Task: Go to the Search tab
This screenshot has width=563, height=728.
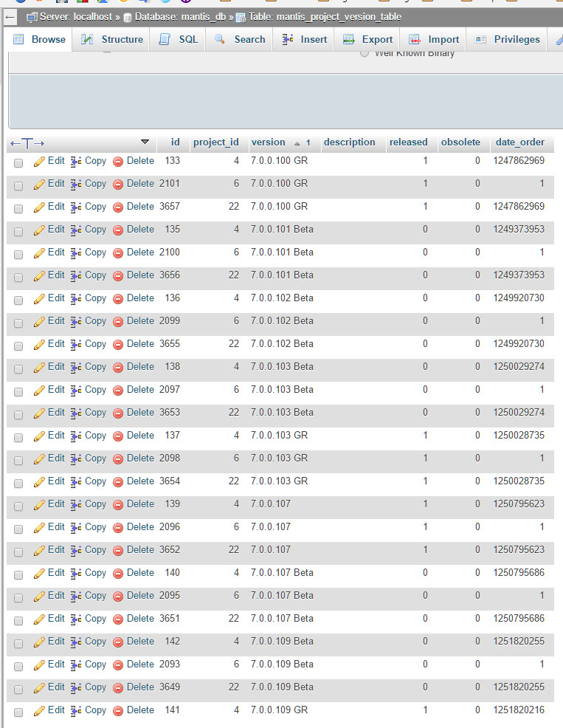Action: point(240,39)
